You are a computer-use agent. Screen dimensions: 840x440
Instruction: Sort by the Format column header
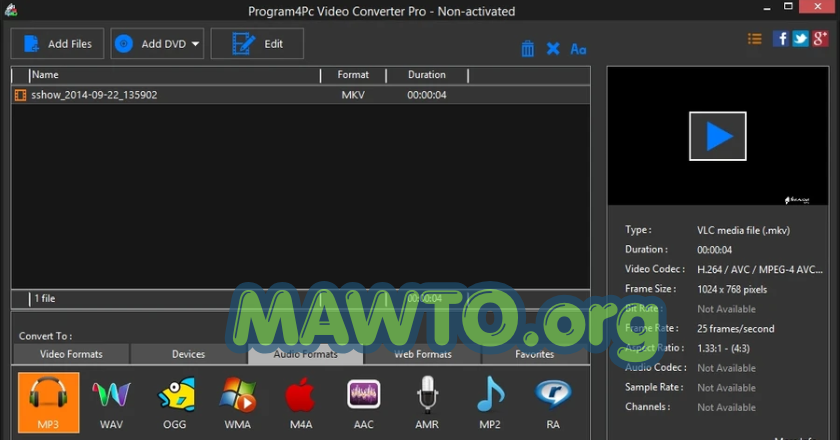tap(353, 75)
